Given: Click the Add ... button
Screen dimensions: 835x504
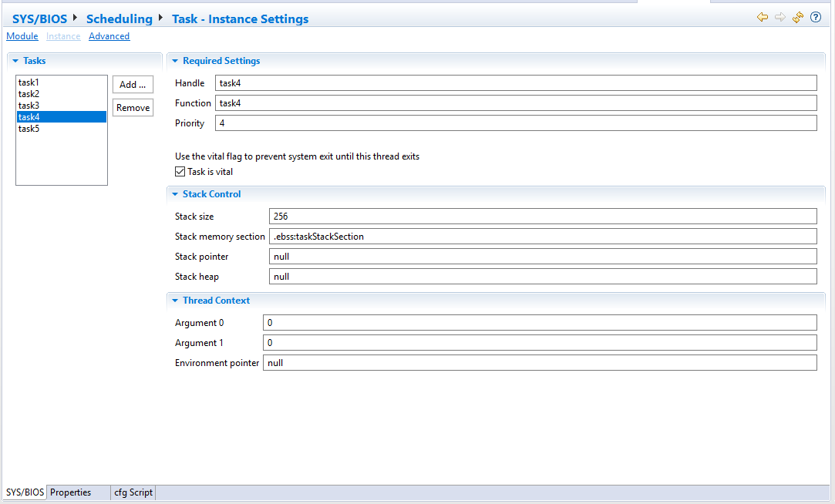Looking at the screenshot, I should tap(133, 85).
